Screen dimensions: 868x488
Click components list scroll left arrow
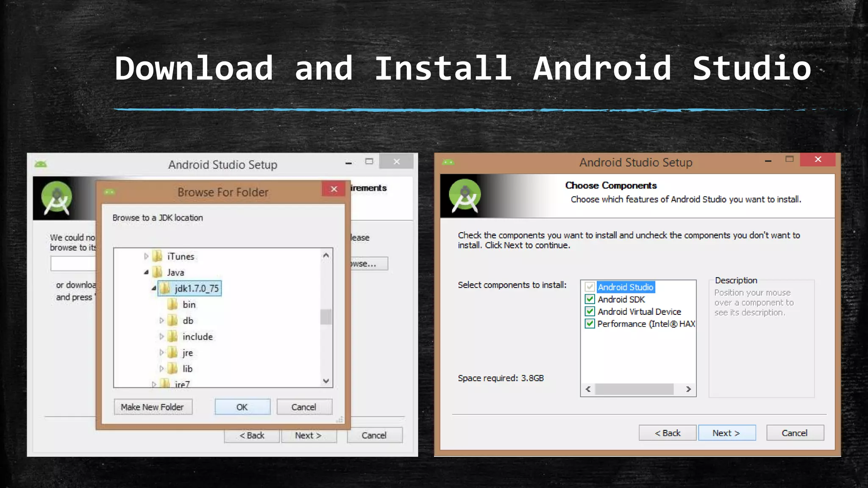click(588, 389)
